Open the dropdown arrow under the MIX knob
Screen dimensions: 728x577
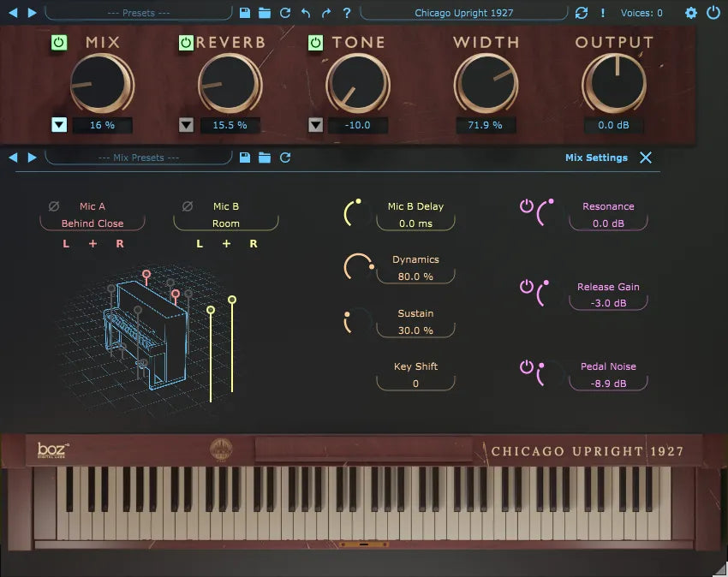[x=58, y=125]
